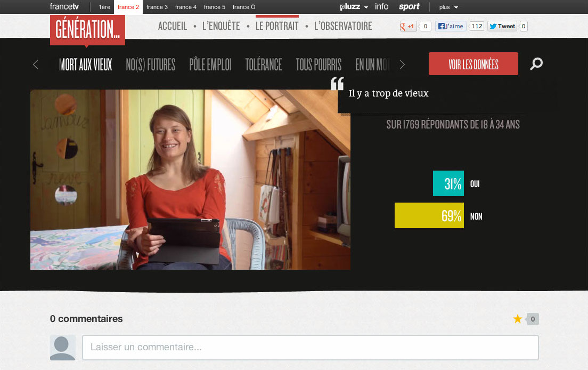The height and width of the screenshot is (370, 588).
Task: Click the Voir les données button
Action: [473, 64]
